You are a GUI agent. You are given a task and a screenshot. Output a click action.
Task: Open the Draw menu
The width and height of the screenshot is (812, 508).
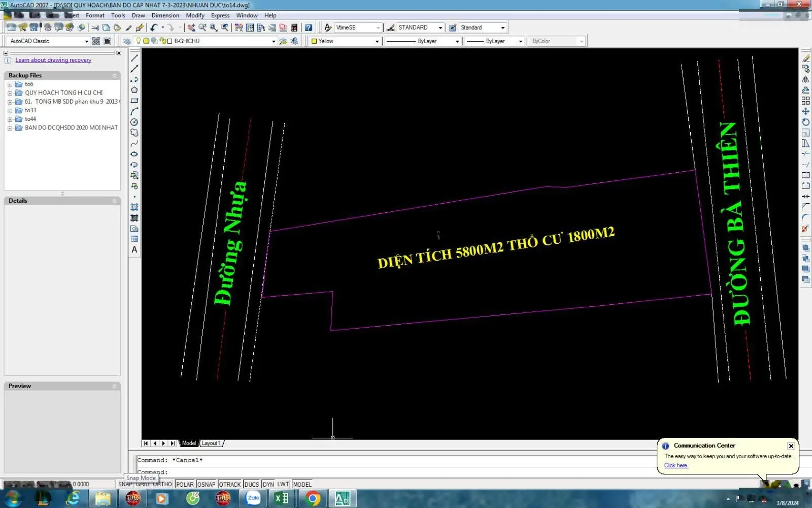[x=138, y=15]
